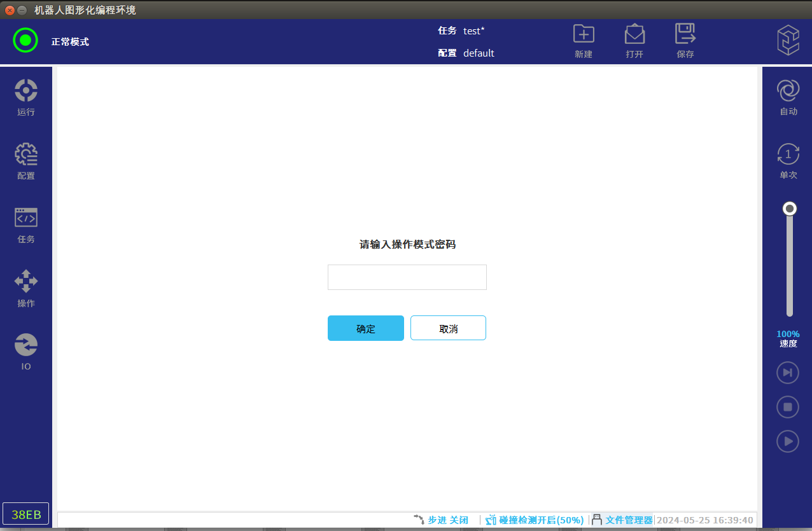Click the 打开 (Open) file icon
This screenshot has height=531, width=812.
[x=634, y=35]
